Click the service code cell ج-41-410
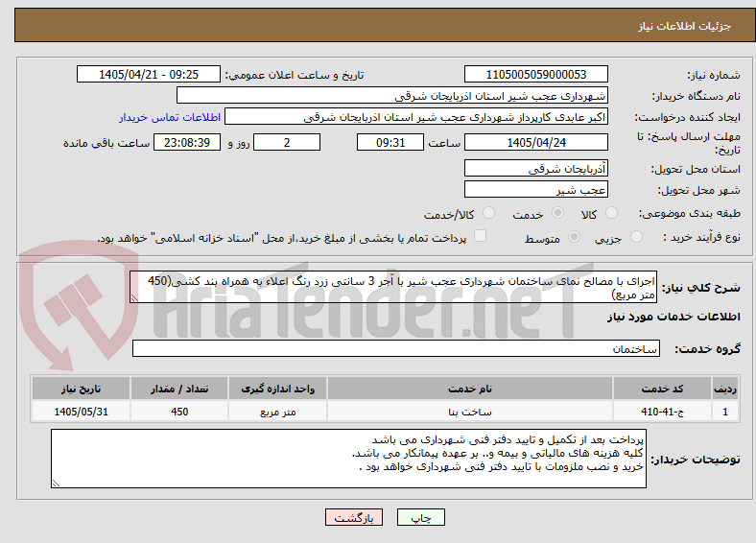 point(663,412)
